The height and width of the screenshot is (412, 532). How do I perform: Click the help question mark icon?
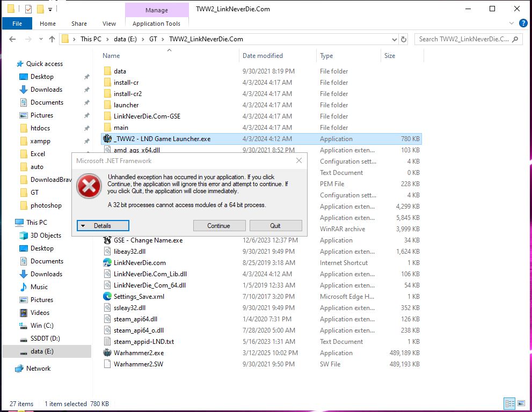(523, 24)
